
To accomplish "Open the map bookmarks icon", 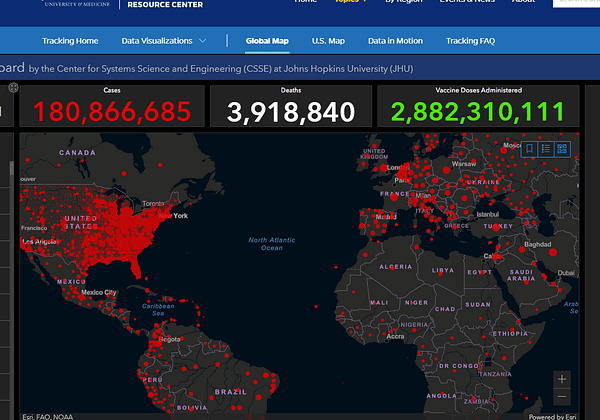I will click(530, 149).
